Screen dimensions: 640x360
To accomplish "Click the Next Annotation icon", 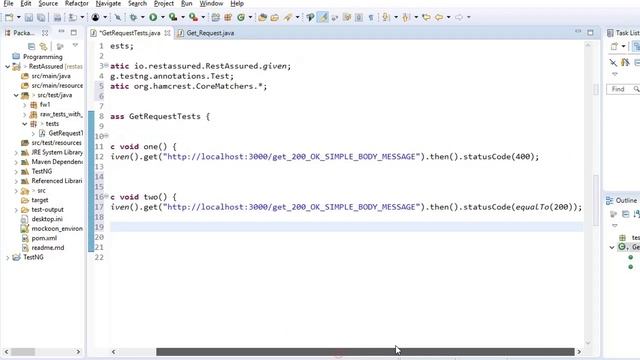I will coord(385,17).
